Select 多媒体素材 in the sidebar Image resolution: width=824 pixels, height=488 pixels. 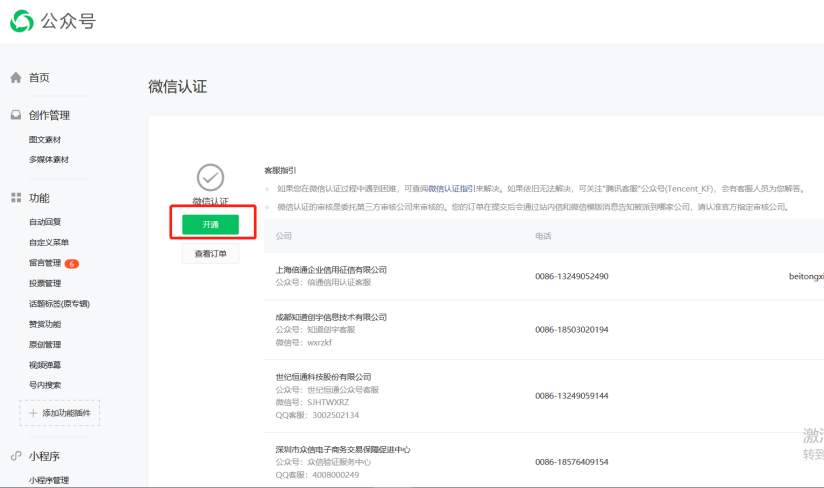(x=48, y=159)
